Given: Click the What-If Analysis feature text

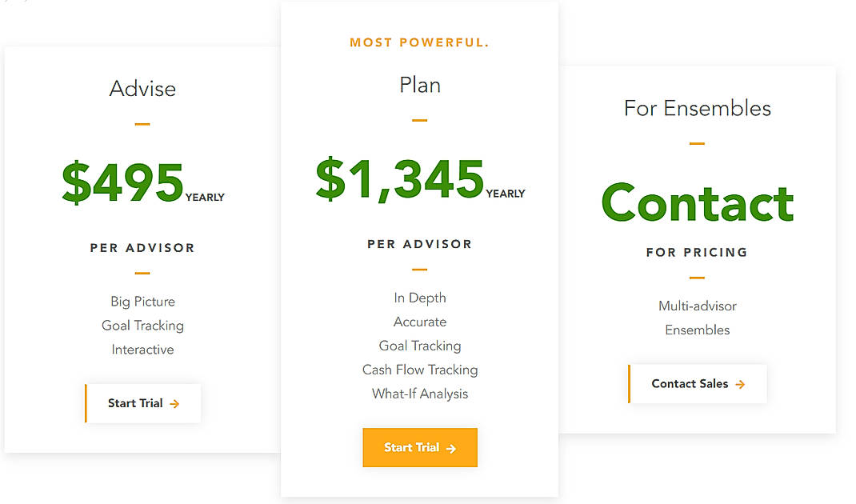Looking at the screenshot, I should [x=419, y=394].
